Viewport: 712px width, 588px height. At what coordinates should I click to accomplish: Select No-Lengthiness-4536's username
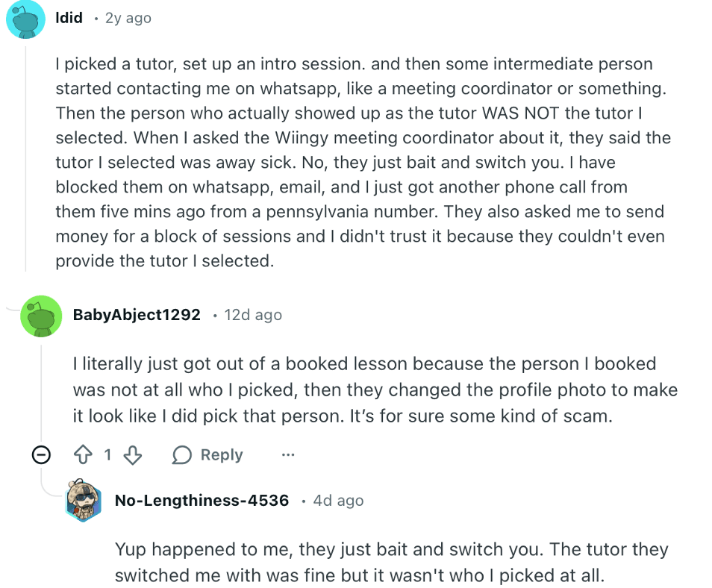[202, 501]
